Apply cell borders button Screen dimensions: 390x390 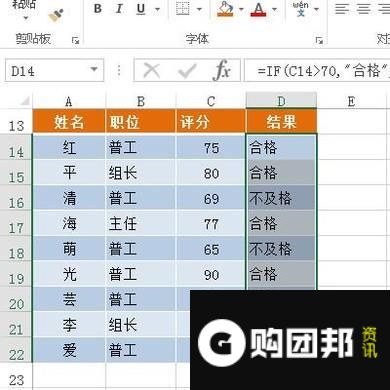click(x=183, y=9)
